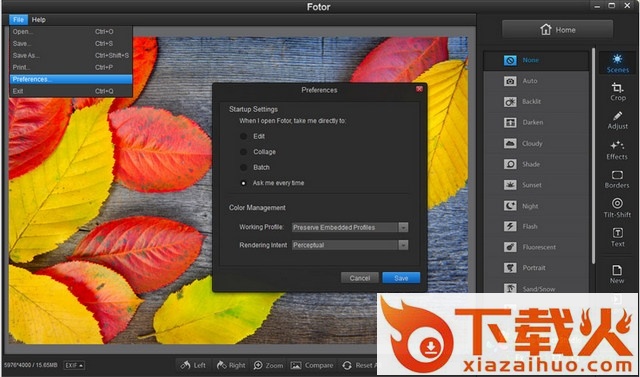Open the File menu

coord(18,20)
